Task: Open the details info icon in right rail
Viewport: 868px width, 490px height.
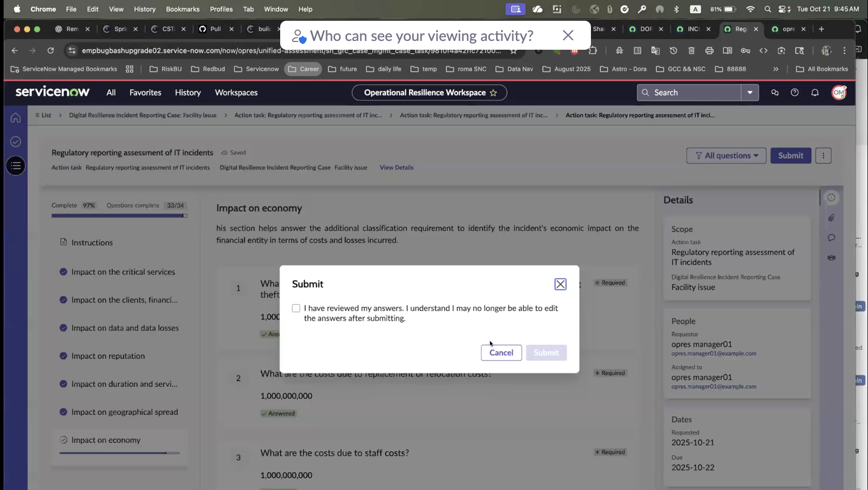Action: click(831, 197)
